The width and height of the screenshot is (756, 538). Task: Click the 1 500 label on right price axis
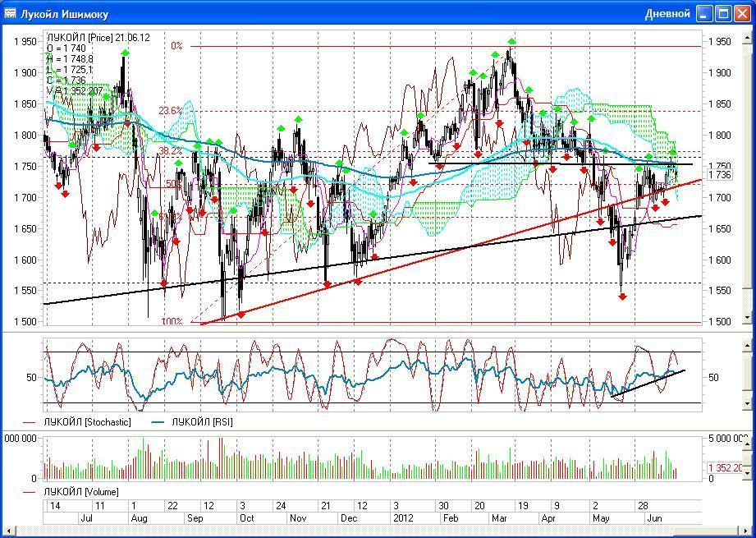[719, 321]
